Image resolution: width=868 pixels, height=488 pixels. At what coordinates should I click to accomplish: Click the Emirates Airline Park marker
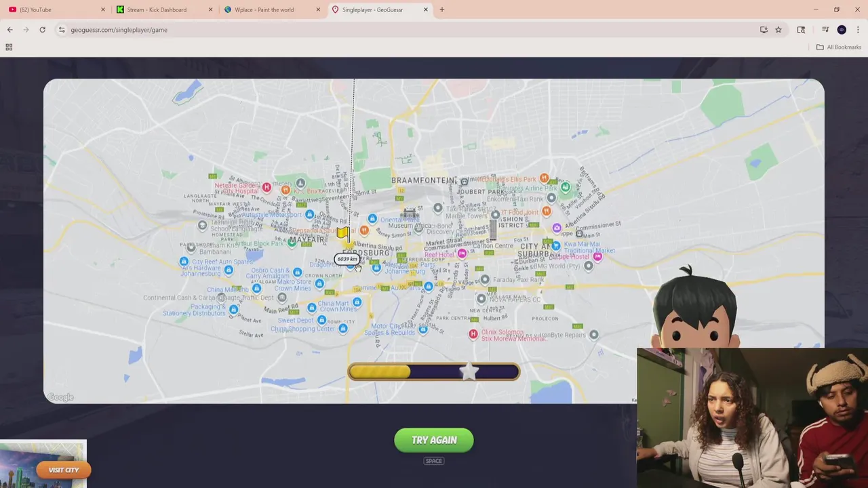pos(566,187)
